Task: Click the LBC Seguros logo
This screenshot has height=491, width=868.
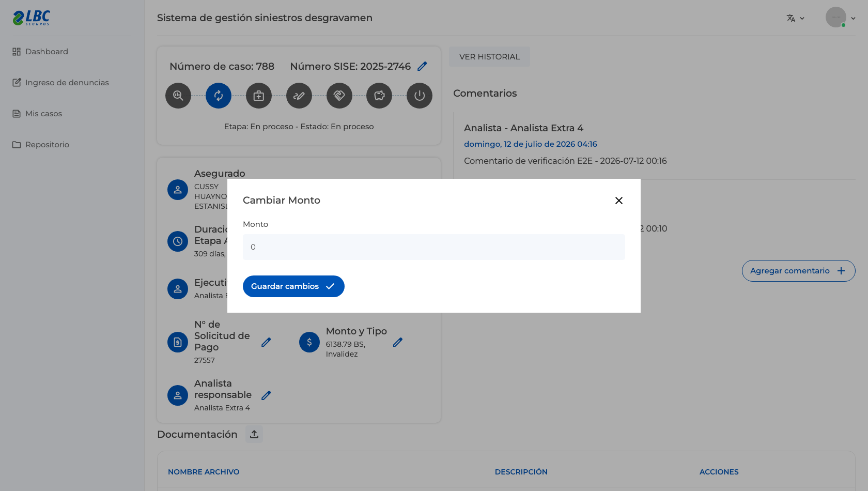Action: [x=32, y=18]
